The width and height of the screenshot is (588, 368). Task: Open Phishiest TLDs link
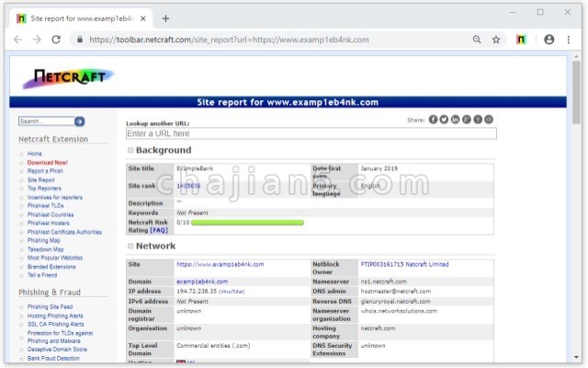click(x=45, y=206)
